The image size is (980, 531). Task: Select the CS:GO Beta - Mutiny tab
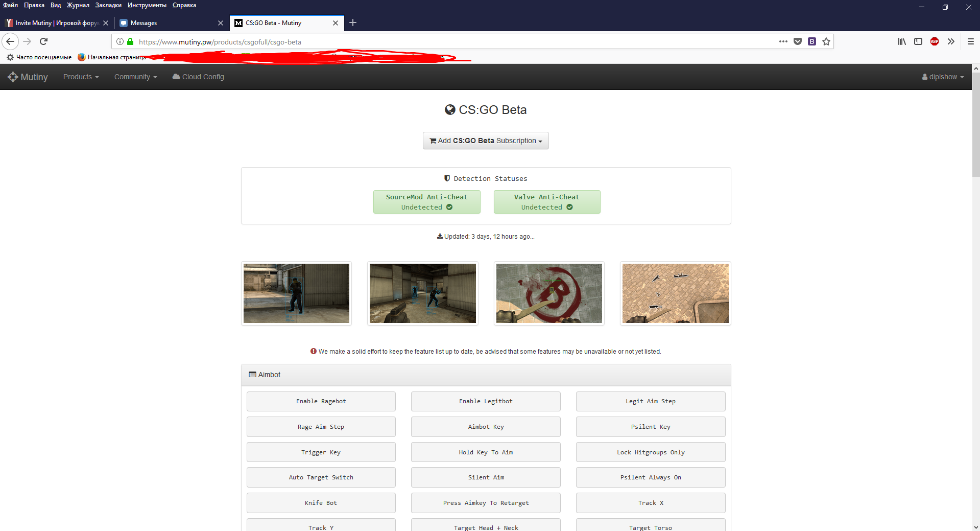click(x=287, y=23)
